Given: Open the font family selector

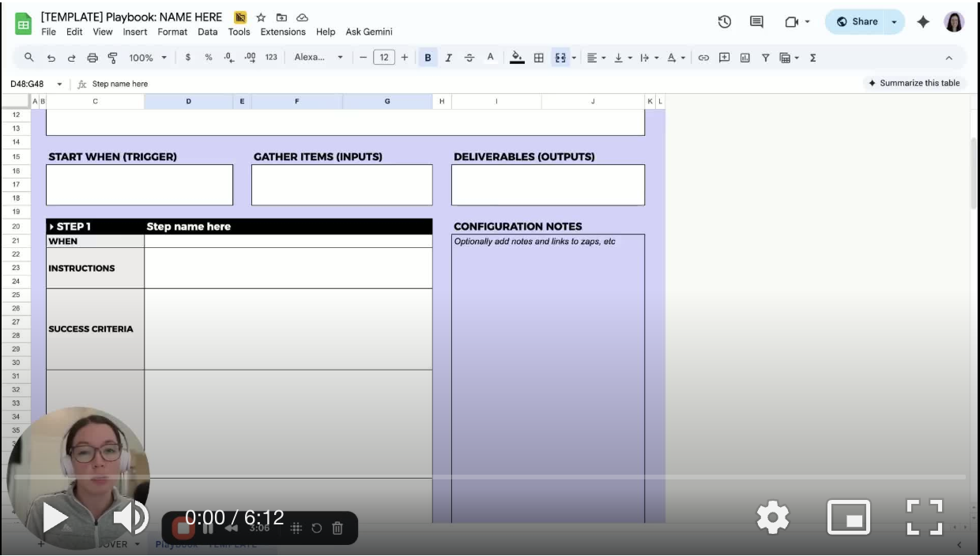Looking at the screenshot, I should [x=316, y=57].
